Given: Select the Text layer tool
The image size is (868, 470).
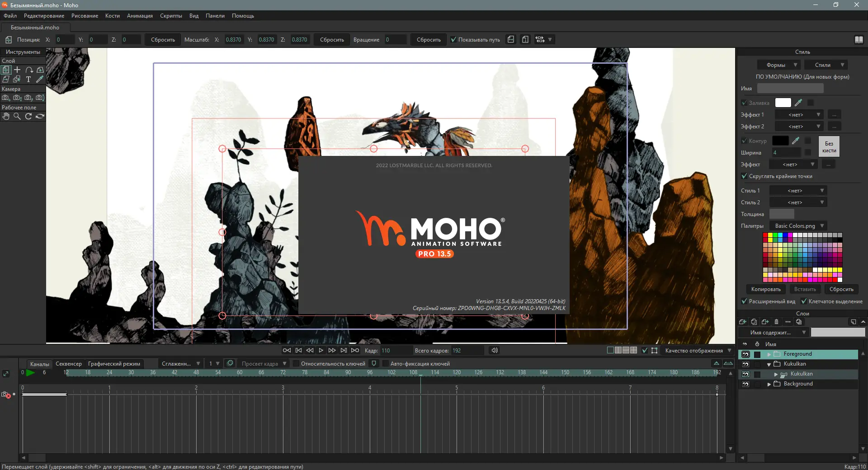Looking at the screenshot, I should pyautogui.click(x=28, y=79).
